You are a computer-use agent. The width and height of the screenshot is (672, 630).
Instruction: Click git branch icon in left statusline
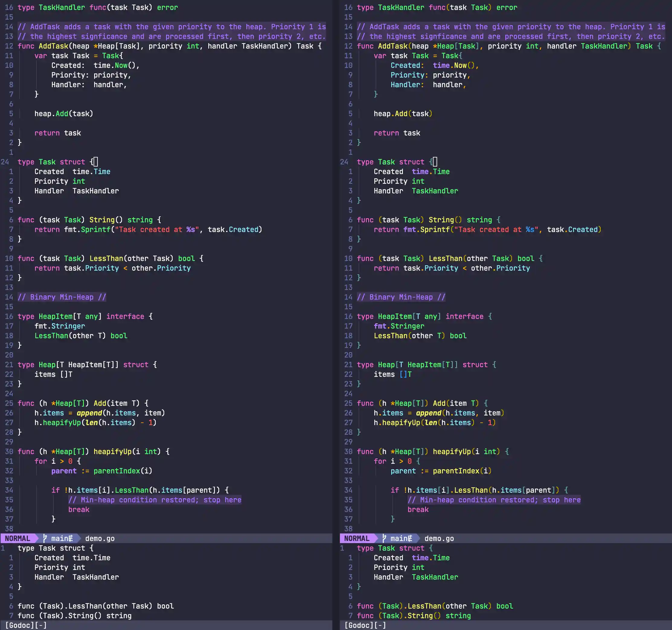coord(45,538)
